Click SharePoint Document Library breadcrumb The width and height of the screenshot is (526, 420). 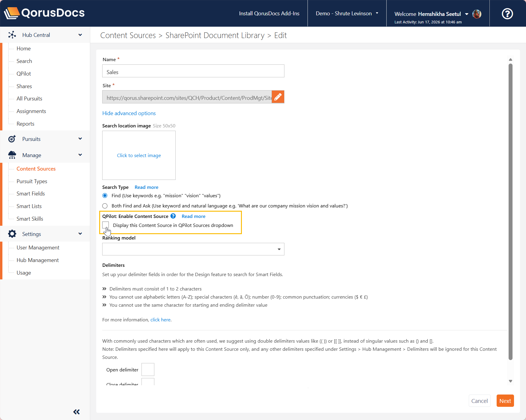coord(215,35)
